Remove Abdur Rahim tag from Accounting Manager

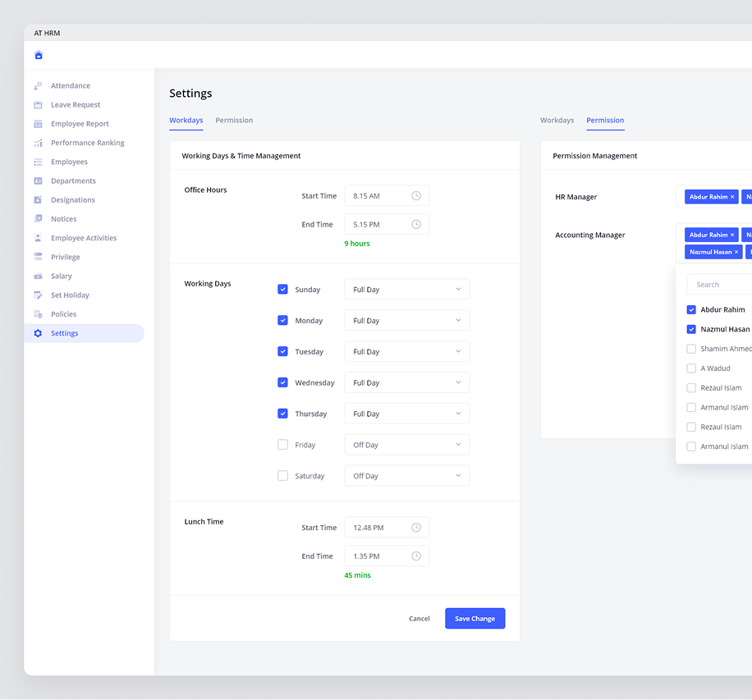pyautogui.click(x=732, y=235)
